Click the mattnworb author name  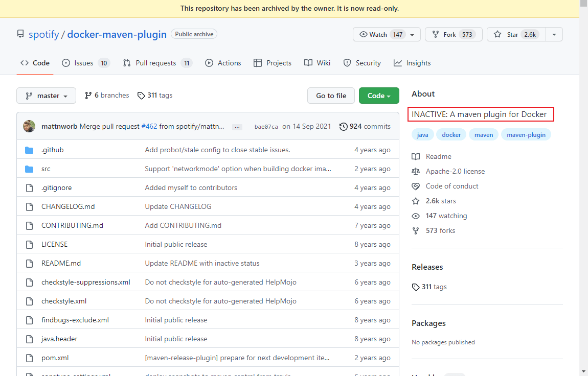59,127
